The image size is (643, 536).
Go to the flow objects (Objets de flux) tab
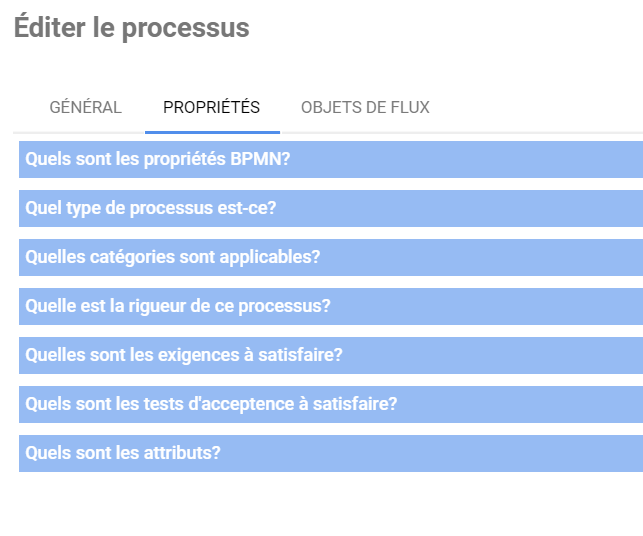pos(365,108)
